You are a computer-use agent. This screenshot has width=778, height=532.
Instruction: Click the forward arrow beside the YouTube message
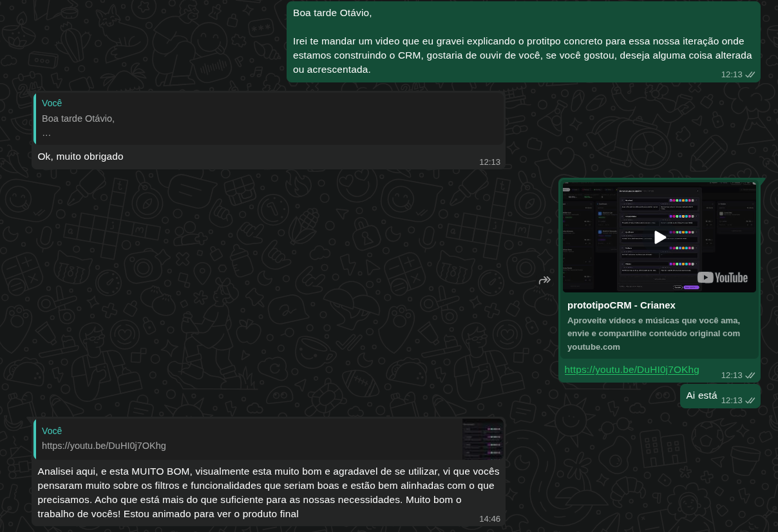point(545,280)
